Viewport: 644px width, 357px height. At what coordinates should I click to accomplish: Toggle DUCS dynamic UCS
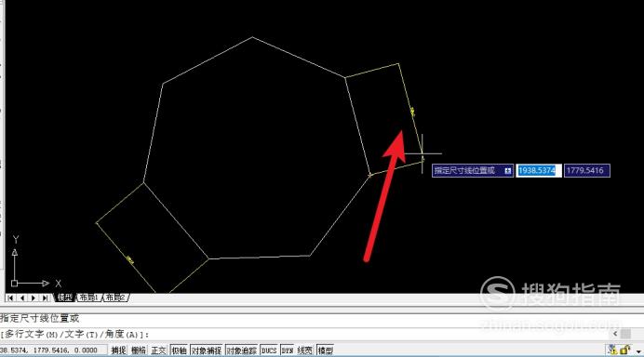[x=269, y=350]
